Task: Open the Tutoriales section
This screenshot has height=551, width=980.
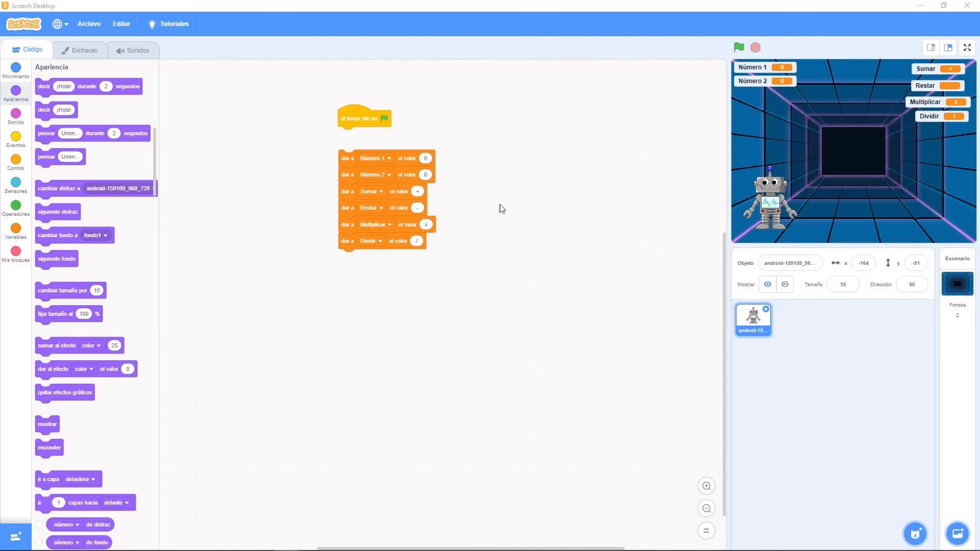Action: click(168, 23)
